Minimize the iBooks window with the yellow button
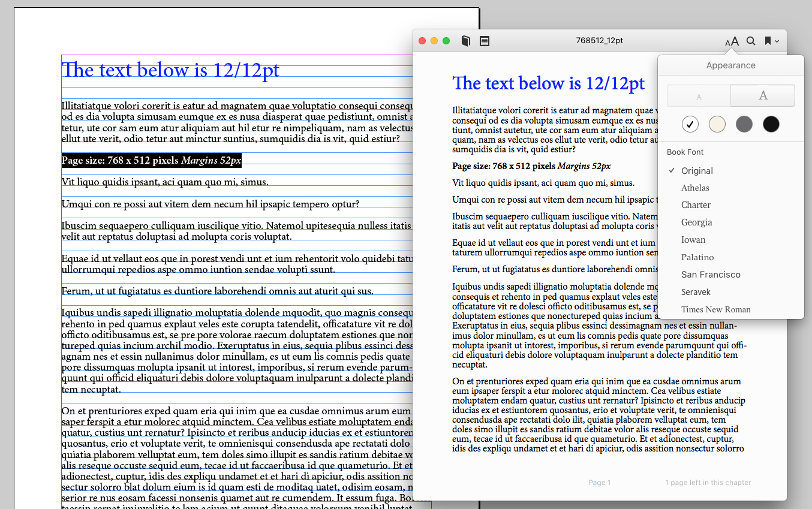 coord(434,41)
